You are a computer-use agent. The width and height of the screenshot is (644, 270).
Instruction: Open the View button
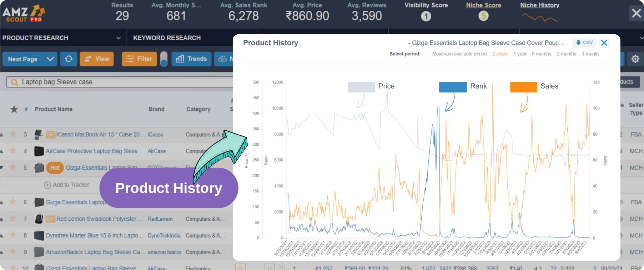pyautogui.click(x=97, y=59)
